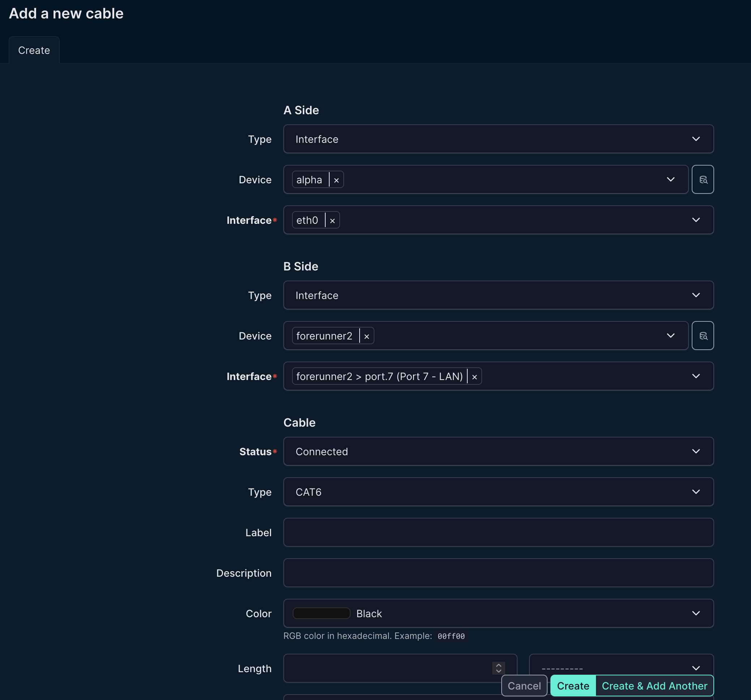751x700 pixels.
Task: Click into the Description field
Action: point(498,573)
